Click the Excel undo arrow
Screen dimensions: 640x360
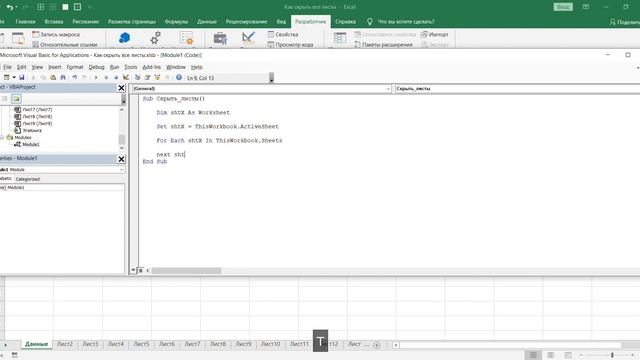tap(10, 7)
